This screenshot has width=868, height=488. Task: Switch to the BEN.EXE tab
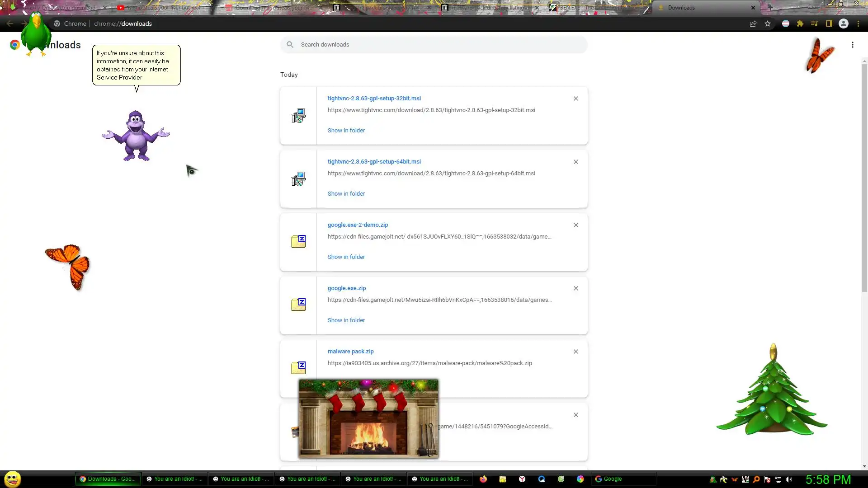tap(588, 8)
